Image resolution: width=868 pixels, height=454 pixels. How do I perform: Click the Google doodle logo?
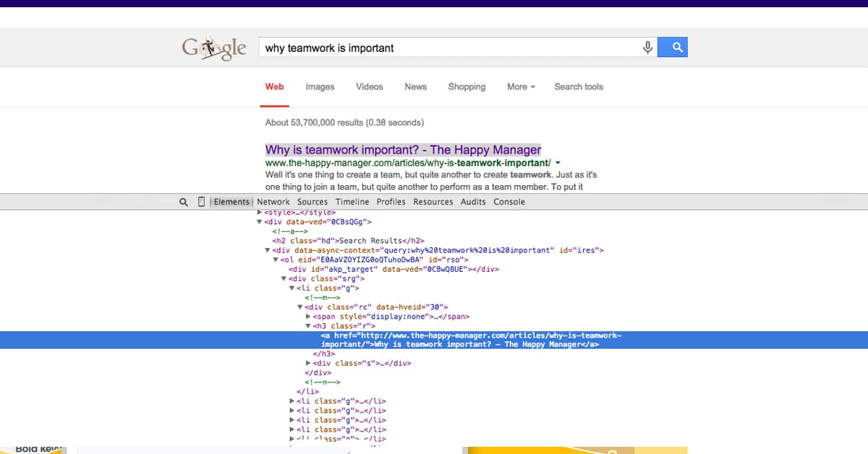click(214, 48)
